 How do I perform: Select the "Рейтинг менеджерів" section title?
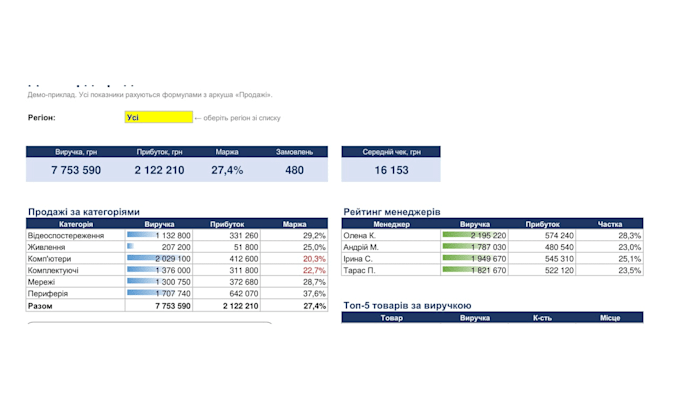point(392,212)
